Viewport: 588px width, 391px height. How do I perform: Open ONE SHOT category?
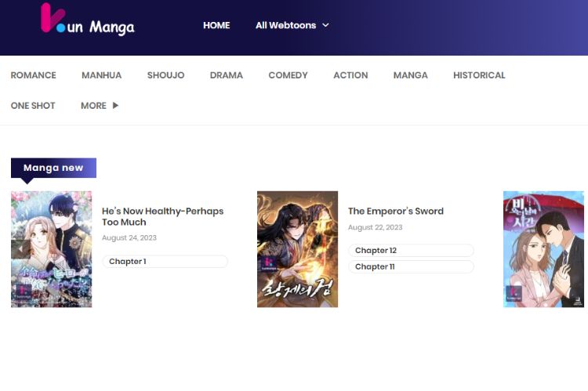[33, 106]
